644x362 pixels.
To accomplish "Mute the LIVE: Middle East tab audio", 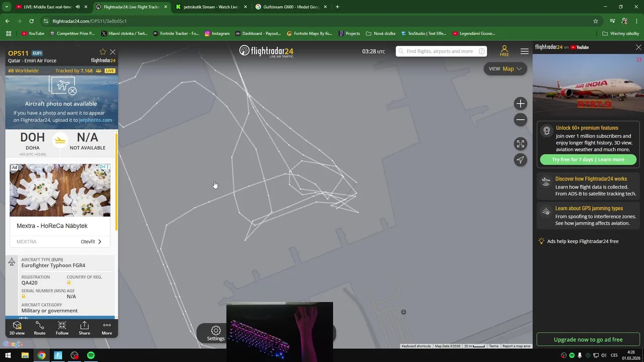I will coord(77,7).
